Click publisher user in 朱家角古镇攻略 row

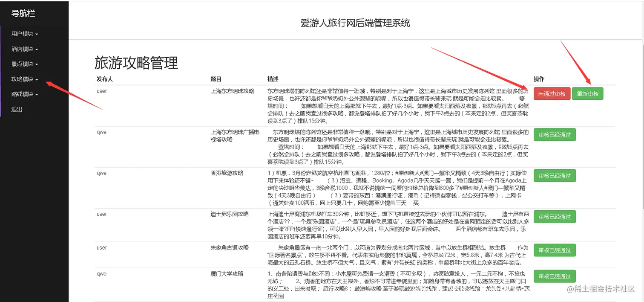[102, 247]
